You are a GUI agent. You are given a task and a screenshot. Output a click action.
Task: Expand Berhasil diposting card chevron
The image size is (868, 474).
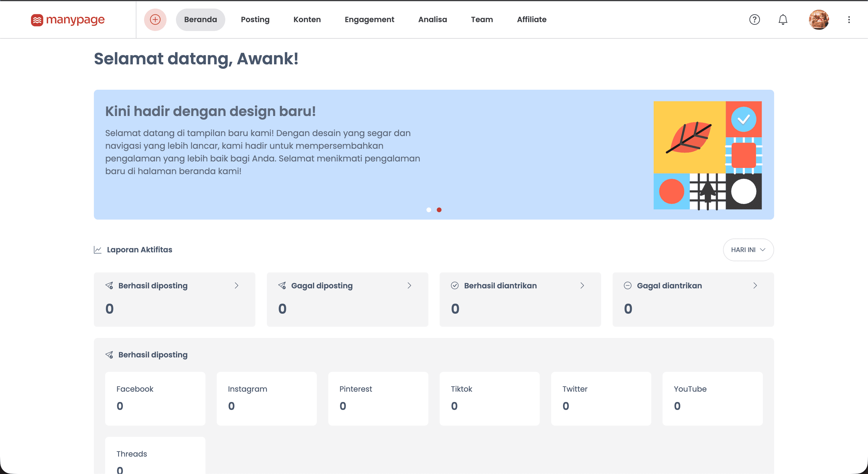[x=236, y=286]
